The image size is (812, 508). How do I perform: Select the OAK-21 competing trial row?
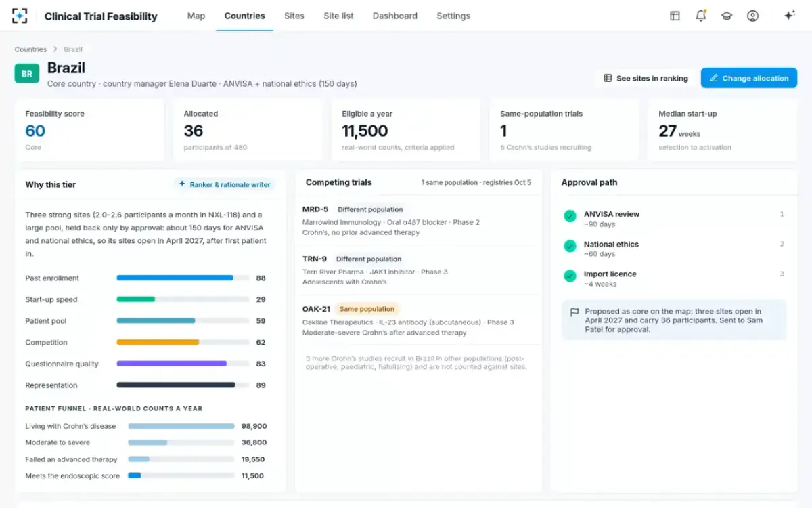(x=418, y=320)
